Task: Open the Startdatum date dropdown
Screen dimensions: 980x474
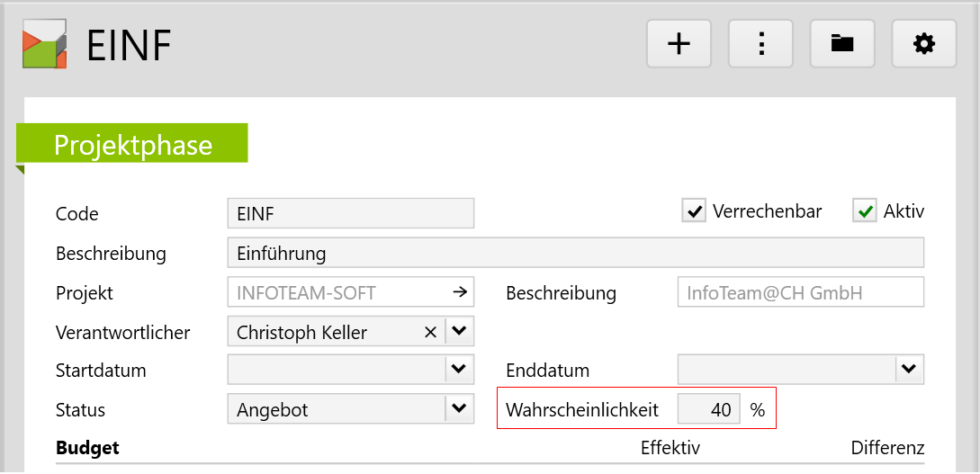Action: pos(459,370)
